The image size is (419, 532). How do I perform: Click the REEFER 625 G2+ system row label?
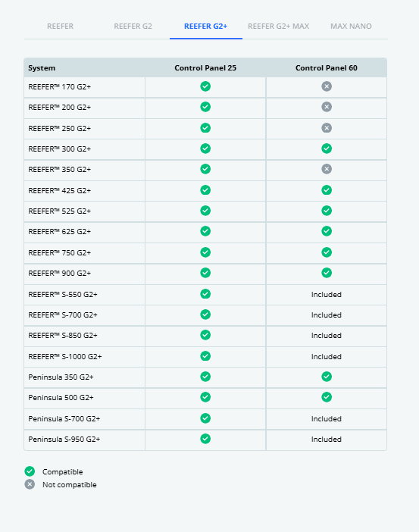pyautogui.click(x=60, y=231)
